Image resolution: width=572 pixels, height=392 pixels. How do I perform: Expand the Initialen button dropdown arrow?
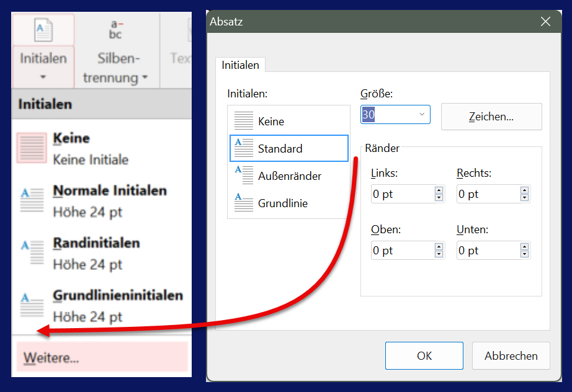click(43, 78)
